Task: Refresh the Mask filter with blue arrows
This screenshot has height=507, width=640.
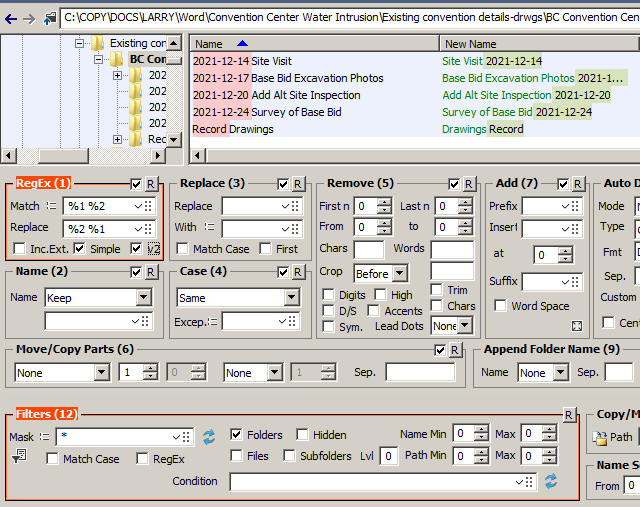Action: pyautogui.click(x=209, y=437)
